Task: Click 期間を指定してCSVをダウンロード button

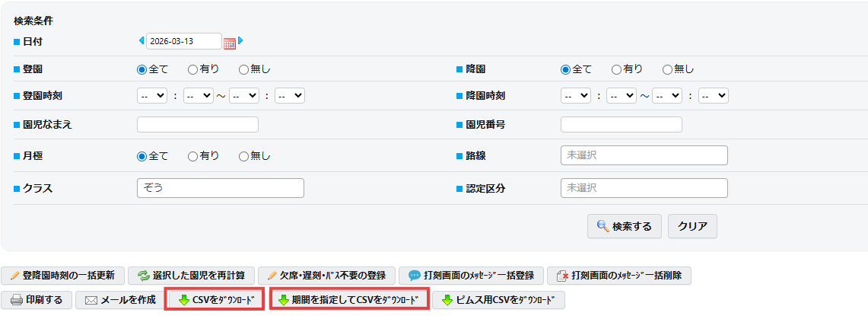Action: pyautogui.click(x=348, y=300)
